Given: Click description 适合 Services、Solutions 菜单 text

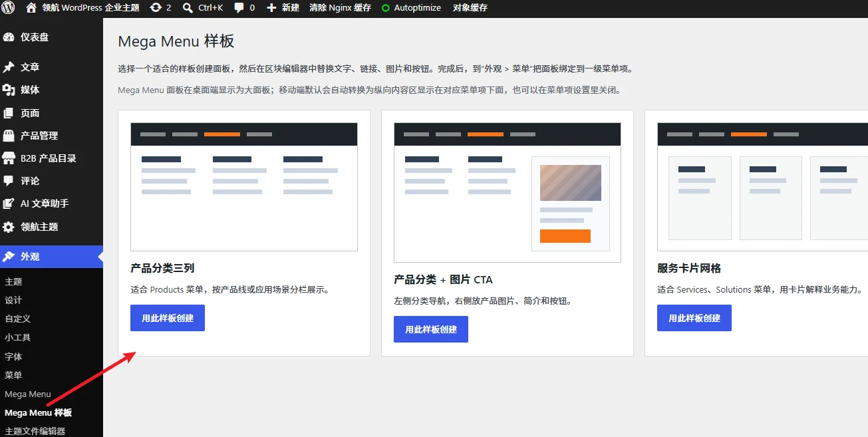Looking at the screenshot, I should coord(760,290).
